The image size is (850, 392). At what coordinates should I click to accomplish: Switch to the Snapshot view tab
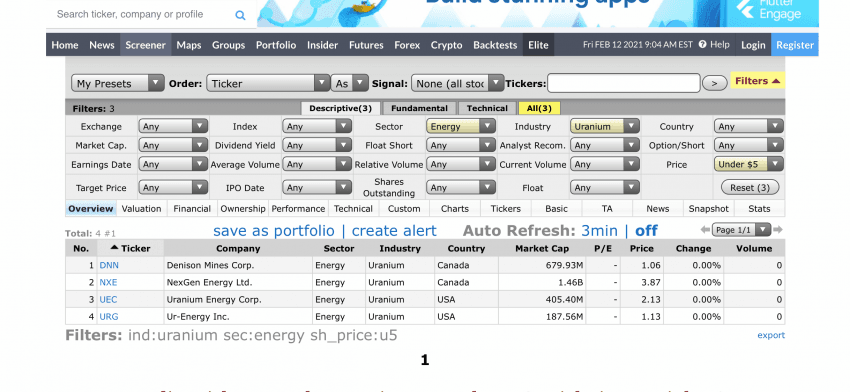tap(709, 209)
